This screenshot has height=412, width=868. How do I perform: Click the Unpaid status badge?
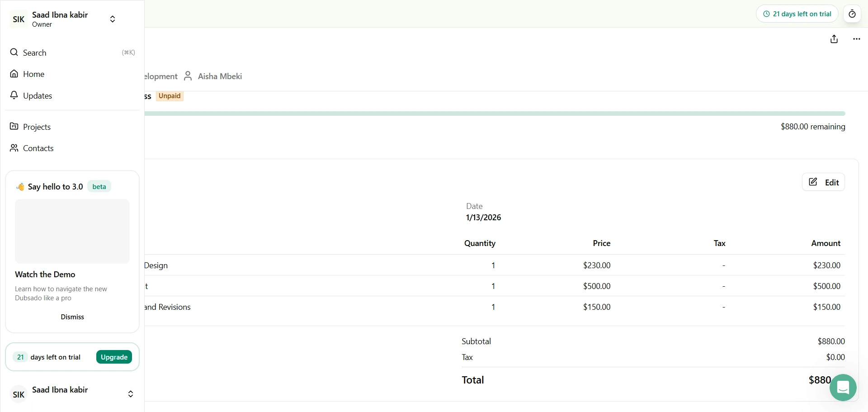coord(169,96)
